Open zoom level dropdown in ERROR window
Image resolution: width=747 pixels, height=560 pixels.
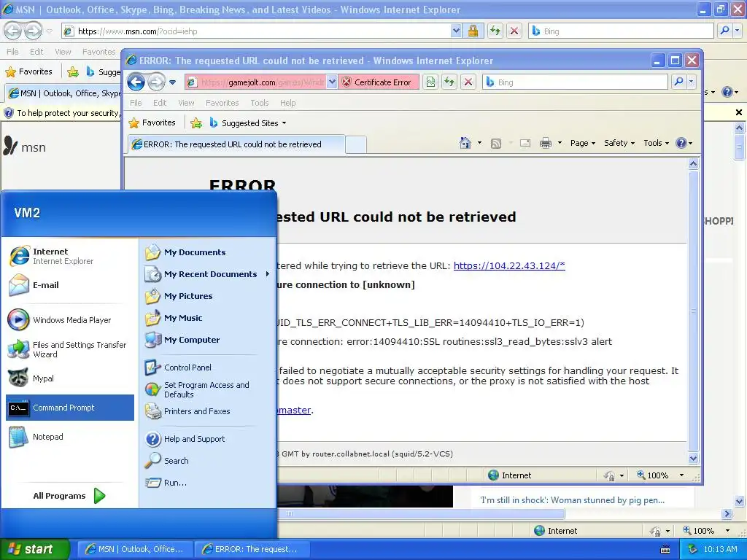pyautogui.click(x=681, y=475)
